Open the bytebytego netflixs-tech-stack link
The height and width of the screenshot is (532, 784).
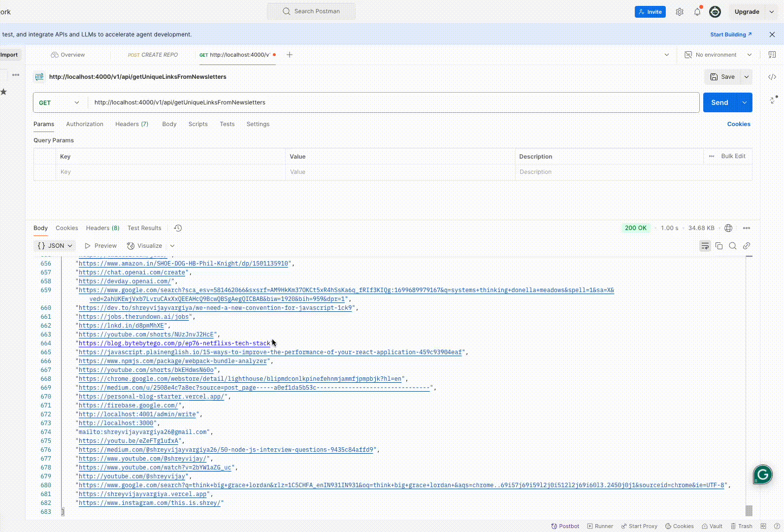click(x=174, y=343)
